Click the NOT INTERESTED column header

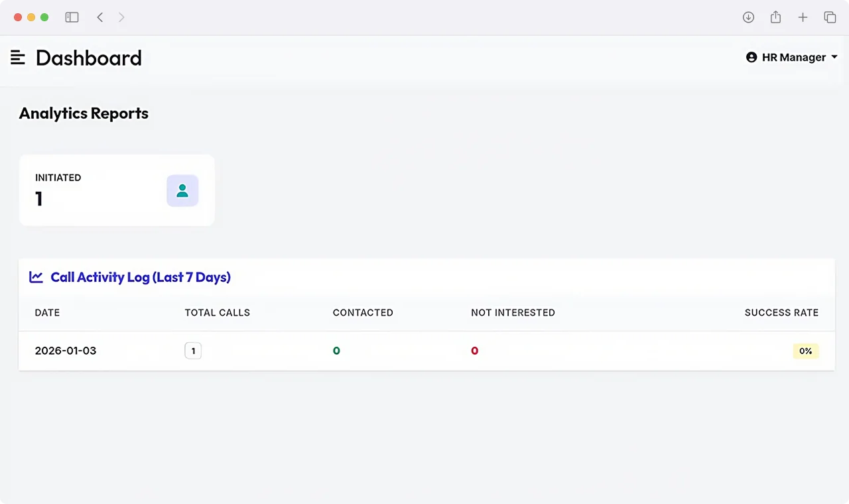coord(513,312)
